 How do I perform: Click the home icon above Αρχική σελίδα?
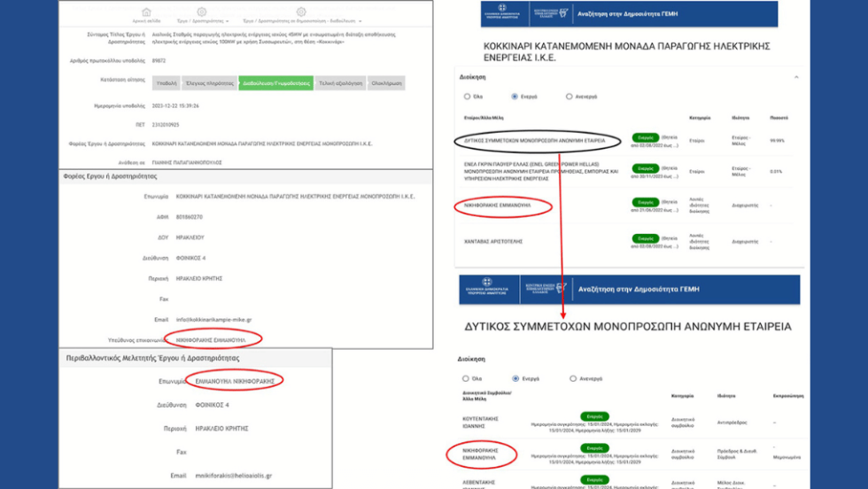(x=146, y=12)
